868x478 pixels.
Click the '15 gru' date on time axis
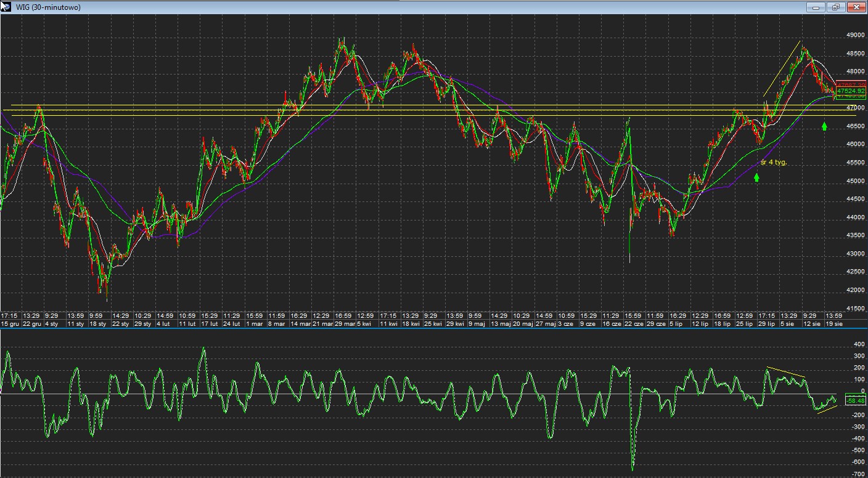point(10,323)
